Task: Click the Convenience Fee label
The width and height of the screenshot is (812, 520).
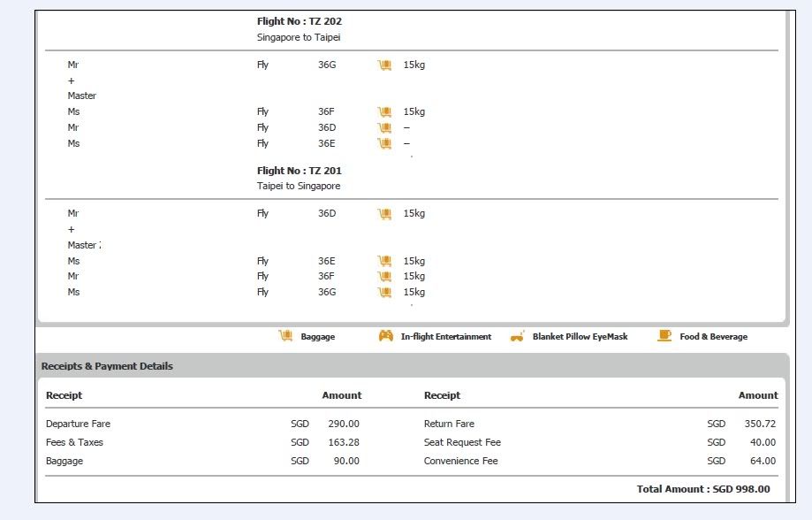Action: pos(460,461)
